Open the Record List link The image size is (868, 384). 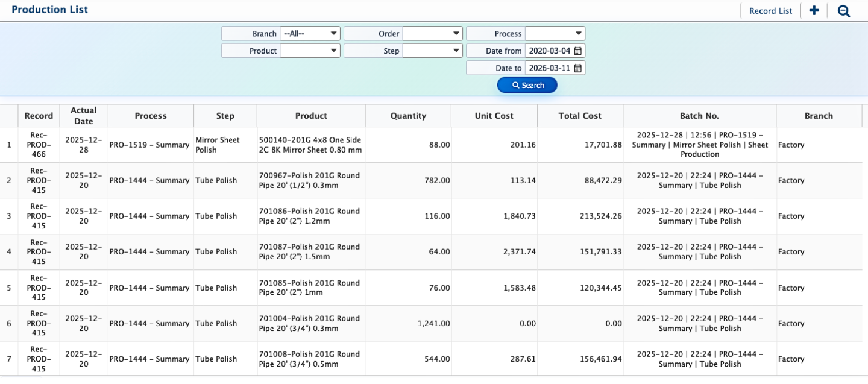coord(770,11)
